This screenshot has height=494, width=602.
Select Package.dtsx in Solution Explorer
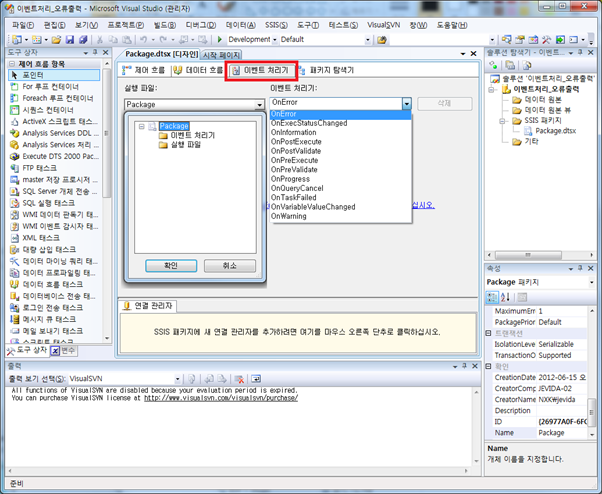pos(555,131)
